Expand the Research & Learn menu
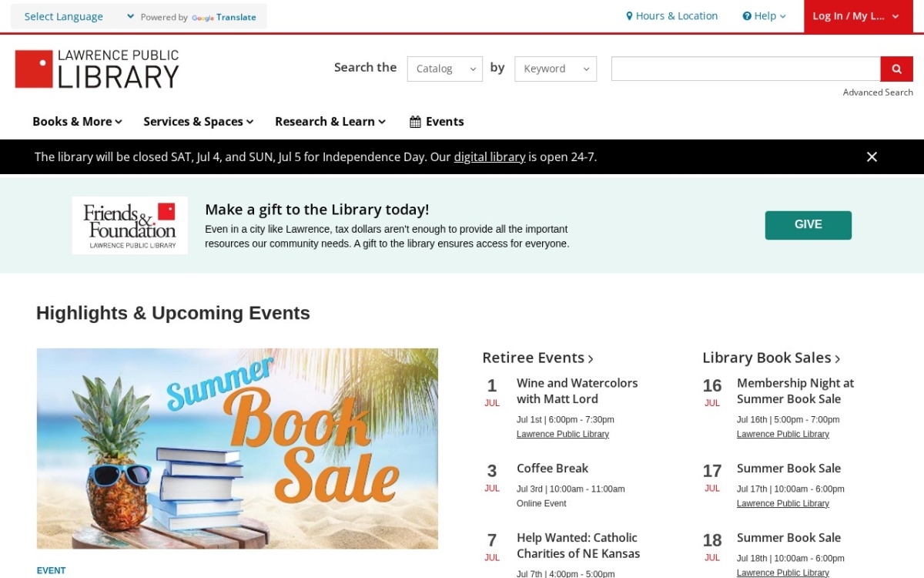 tap(330, 122)
